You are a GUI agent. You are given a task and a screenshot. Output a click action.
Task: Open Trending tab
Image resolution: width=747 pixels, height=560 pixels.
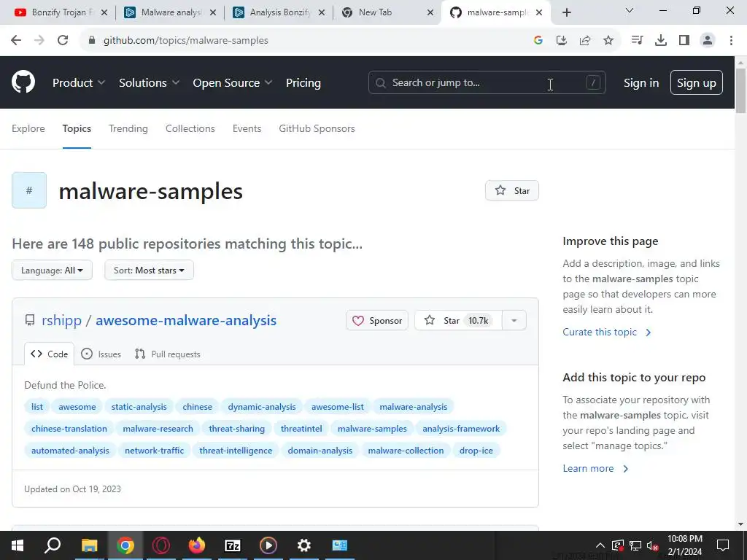128,128
